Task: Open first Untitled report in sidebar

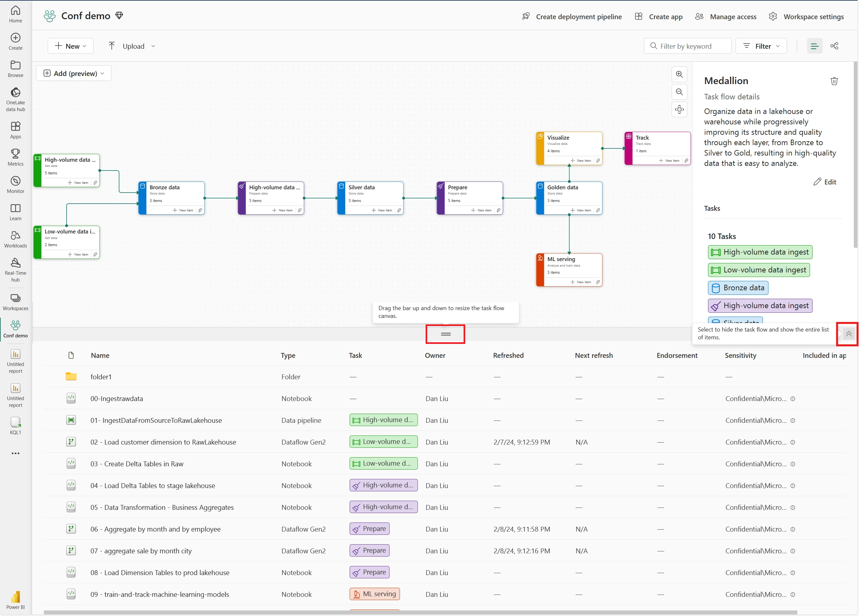Action: coord(16,361)
